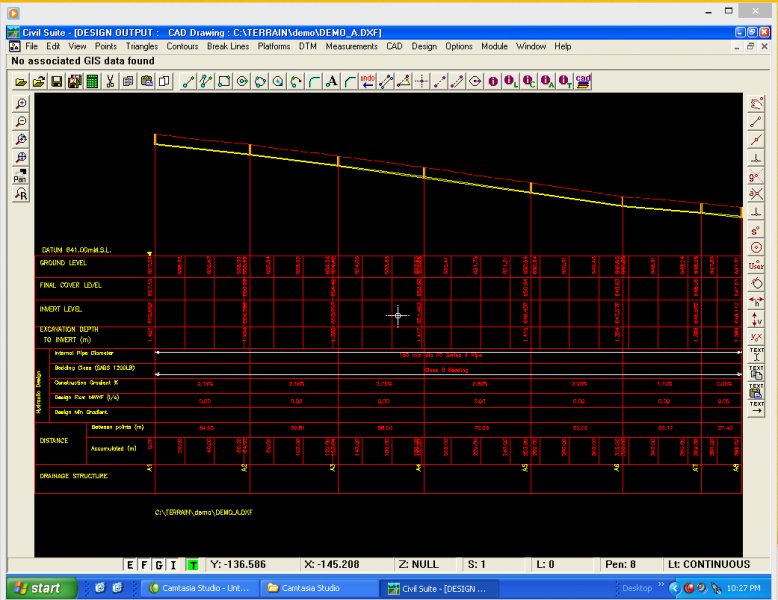Open the Break Lines menu
Screen dimensions: 778x600
point(228,46)
